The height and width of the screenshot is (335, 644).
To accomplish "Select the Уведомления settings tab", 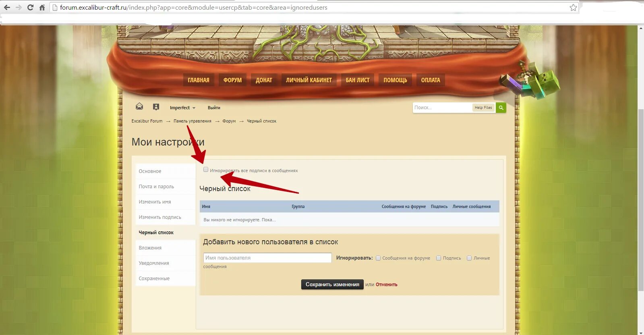I will coord(166,263).
